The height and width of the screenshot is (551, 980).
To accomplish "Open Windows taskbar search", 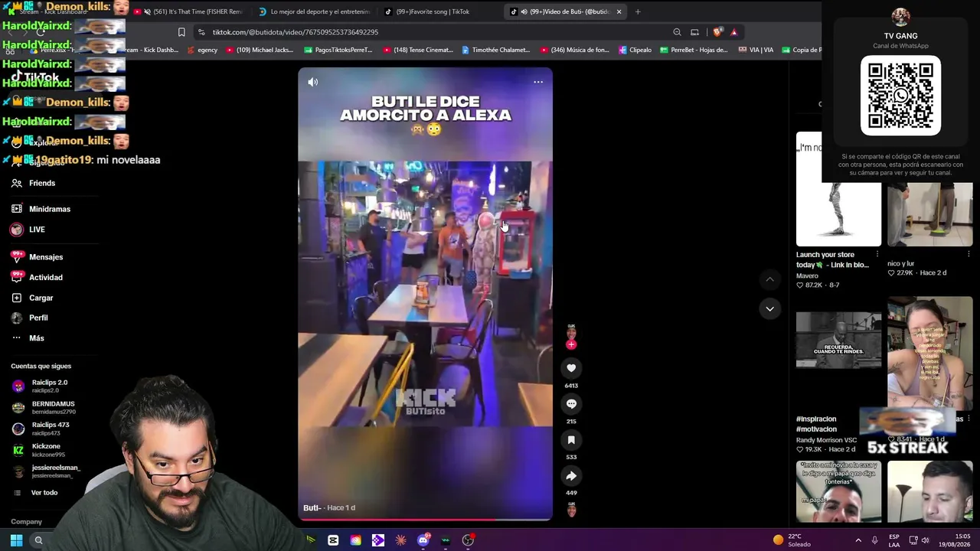I will [38, 540].
